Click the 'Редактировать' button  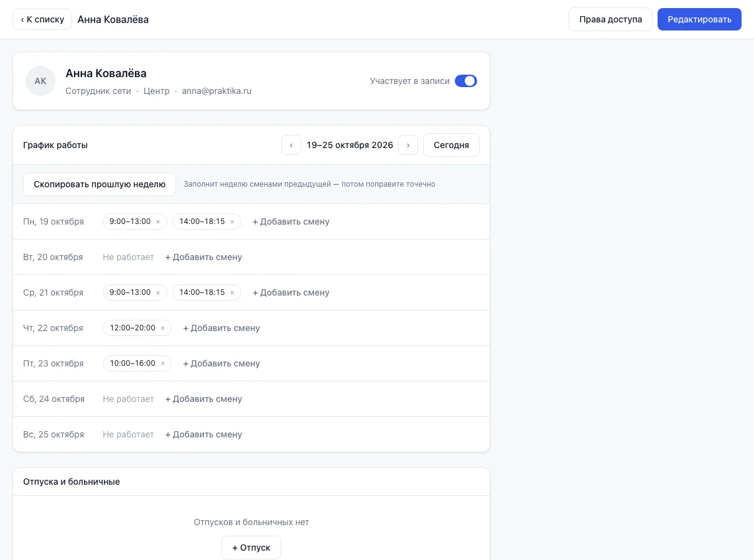(699, 19)
